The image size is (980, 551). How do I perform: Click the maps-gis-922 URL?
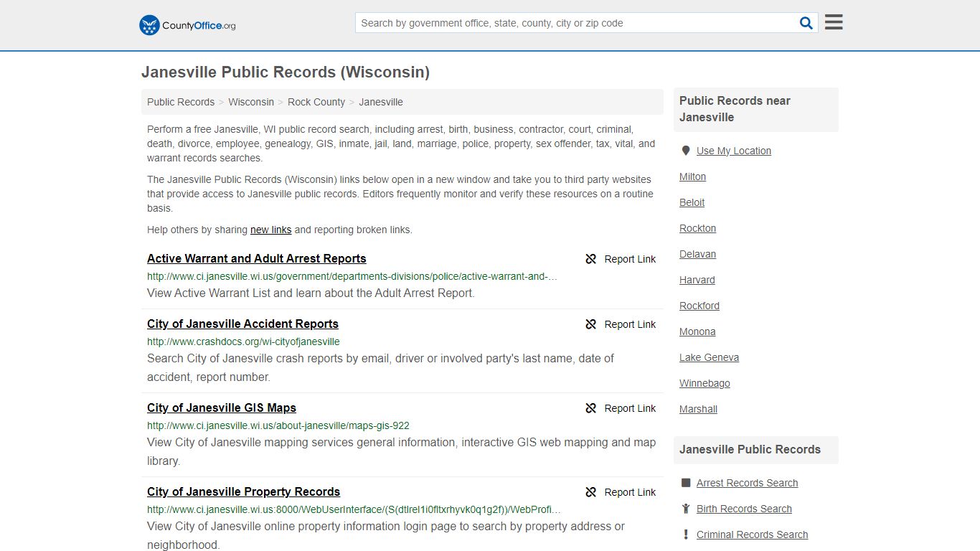coord(278,425)
